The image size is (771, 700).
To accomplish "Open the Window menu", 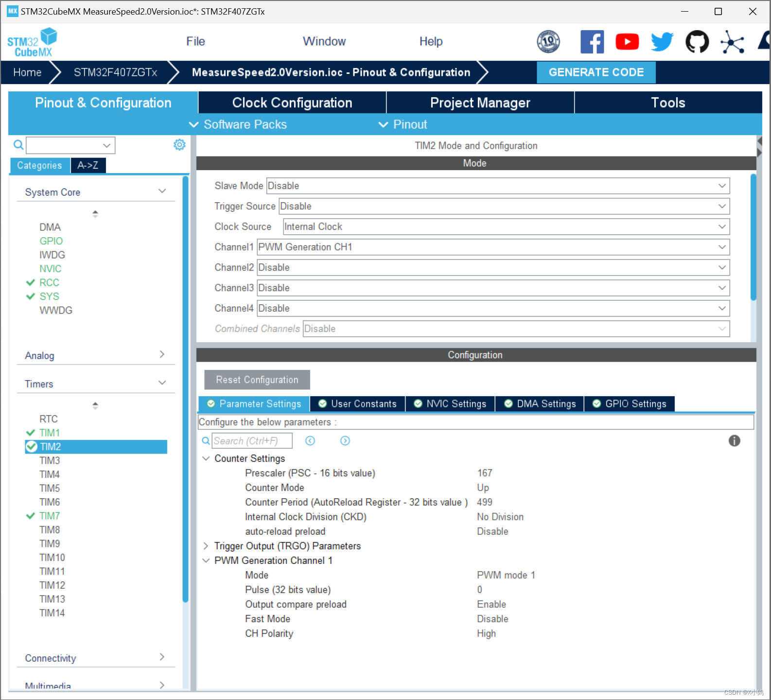I will pos(324,41).
